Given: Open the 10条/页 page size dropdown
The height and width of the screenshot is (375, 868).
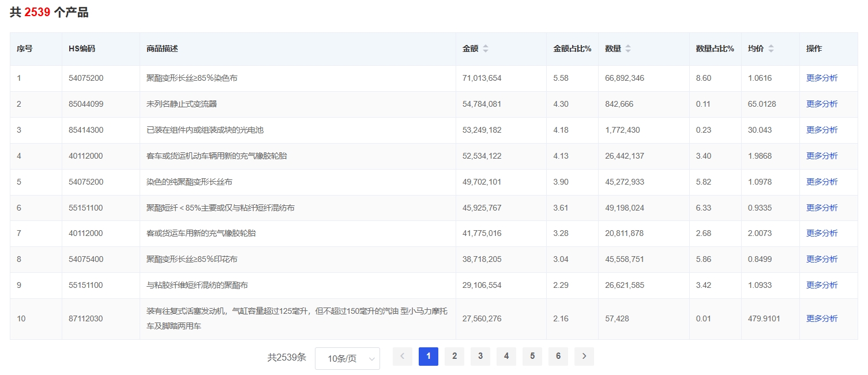Looking at the screenshot, I should [x=347, y=358].
